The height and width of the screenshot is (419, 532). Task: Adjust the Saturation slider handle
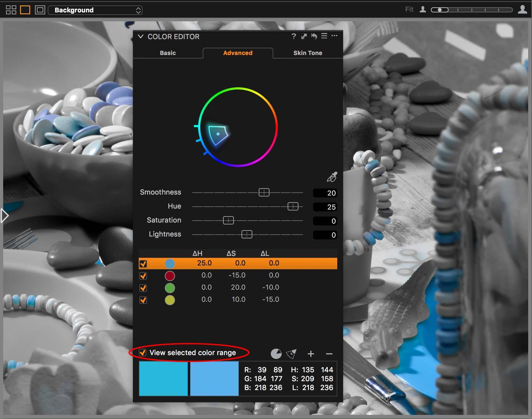228,220
